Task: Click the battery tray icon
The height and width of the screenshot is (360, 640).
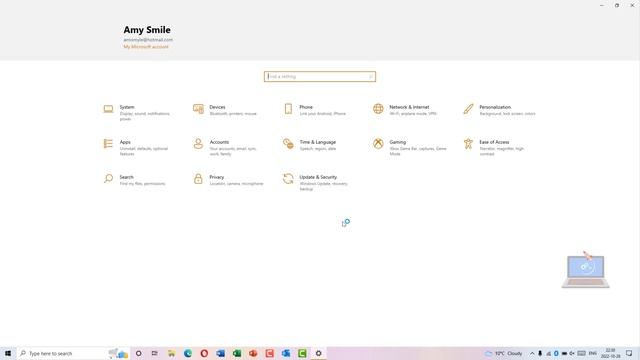Action: (x=564, y=353)
